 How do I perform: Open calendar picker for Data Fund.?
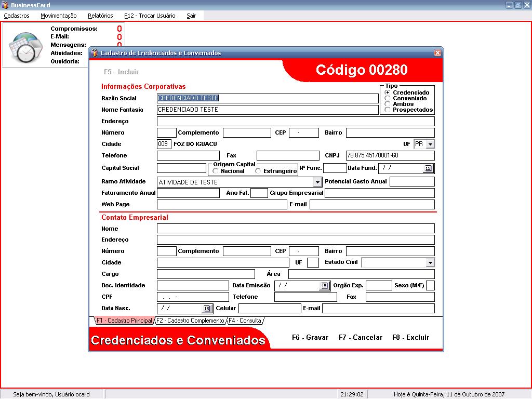click(428, 168)
